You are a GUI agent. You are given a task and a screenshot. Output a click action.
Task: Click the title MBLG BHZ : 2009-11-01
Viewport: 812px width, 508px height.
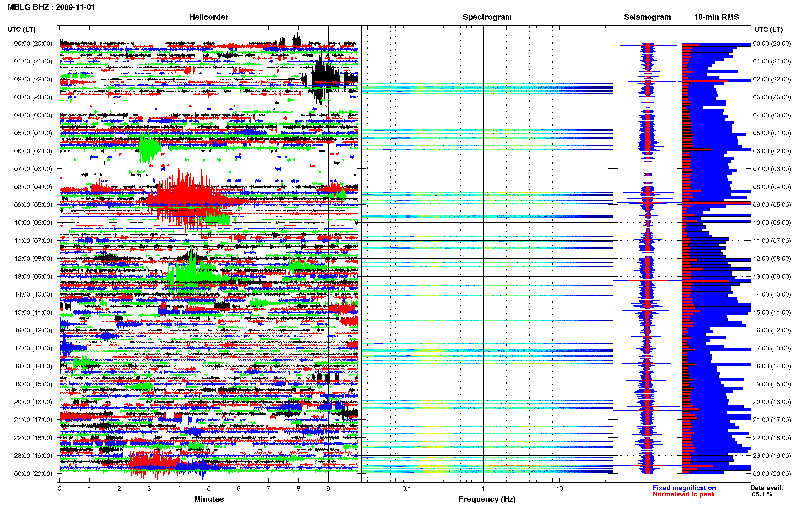coord(51,7)
